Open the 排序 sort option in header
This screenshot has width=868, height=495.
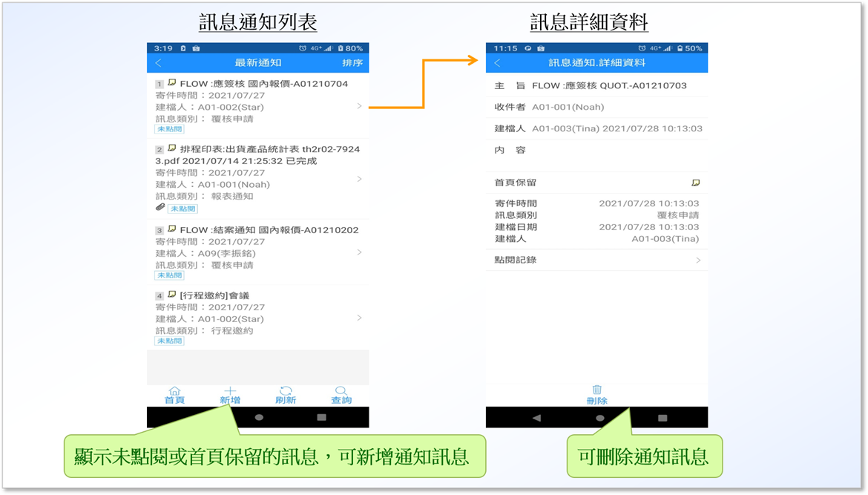[x=352, y=63]
